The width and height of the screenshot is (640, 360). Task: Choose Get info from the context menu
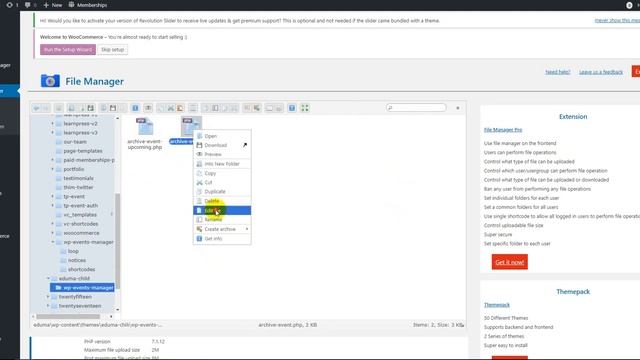222,239
